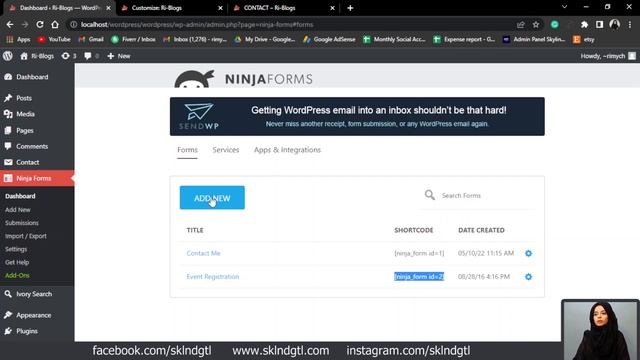Open browser side panel
Image resolution: width=640 pixels, height=360 pixels.
599,24
